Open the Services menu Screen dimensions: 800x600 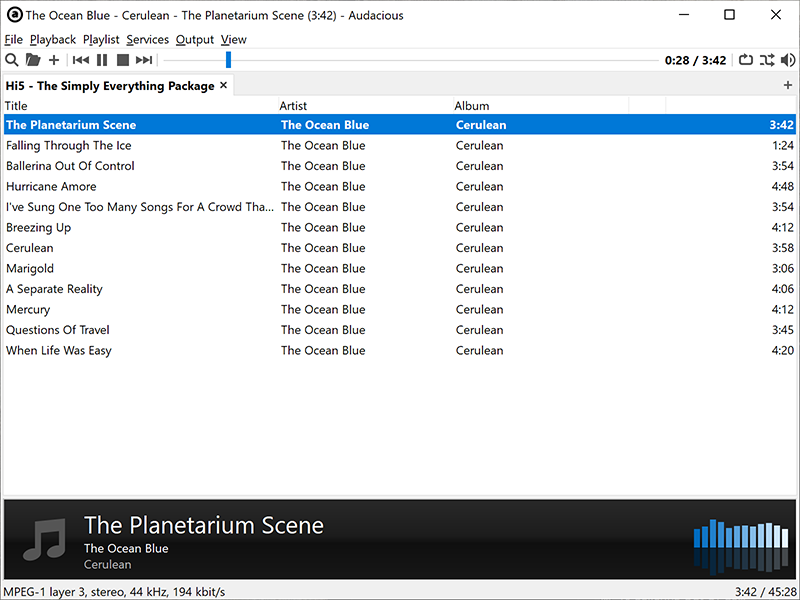pyautogui.click(x=147, y=39)
